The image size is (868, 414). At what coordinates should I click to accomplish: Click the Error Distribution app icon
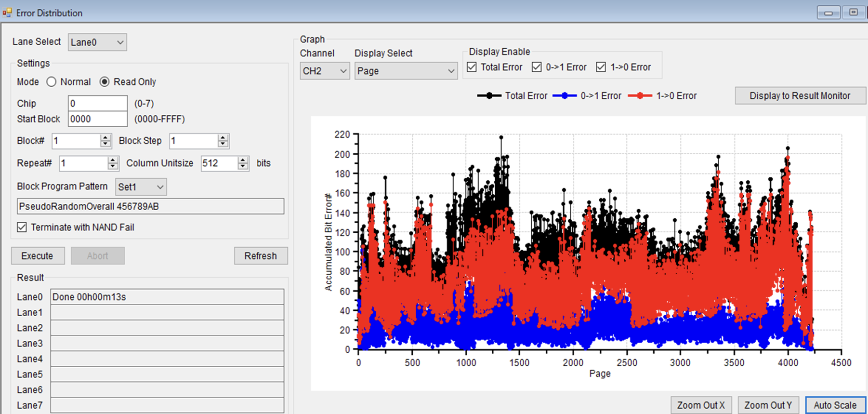7,13
